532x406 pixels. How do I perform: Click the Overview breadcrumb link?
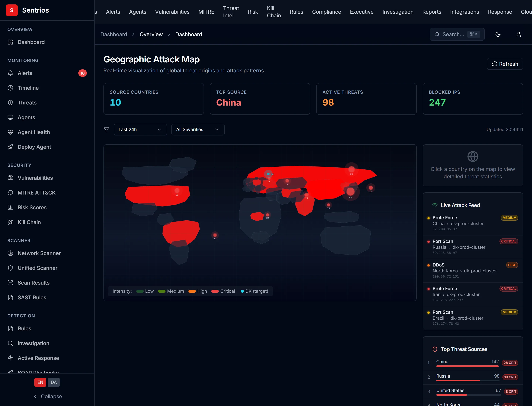(151, 34)
